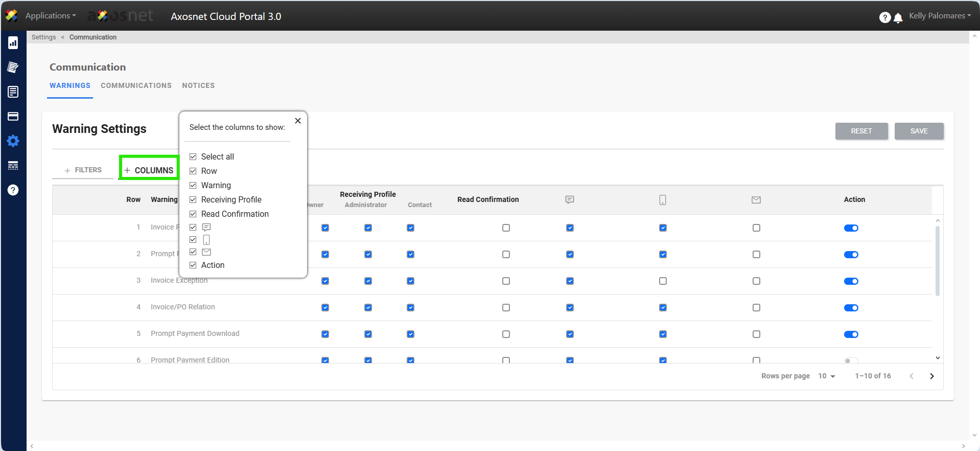
Task: Click the sidebar help circle icon
Action: tap(13, 190)
